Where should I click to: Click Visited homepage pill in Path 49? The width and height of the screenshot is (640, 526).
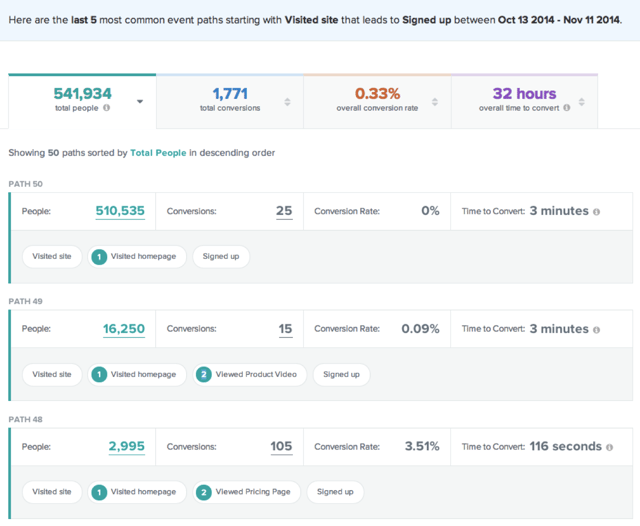pyautogui.click(x=137, y=375)
